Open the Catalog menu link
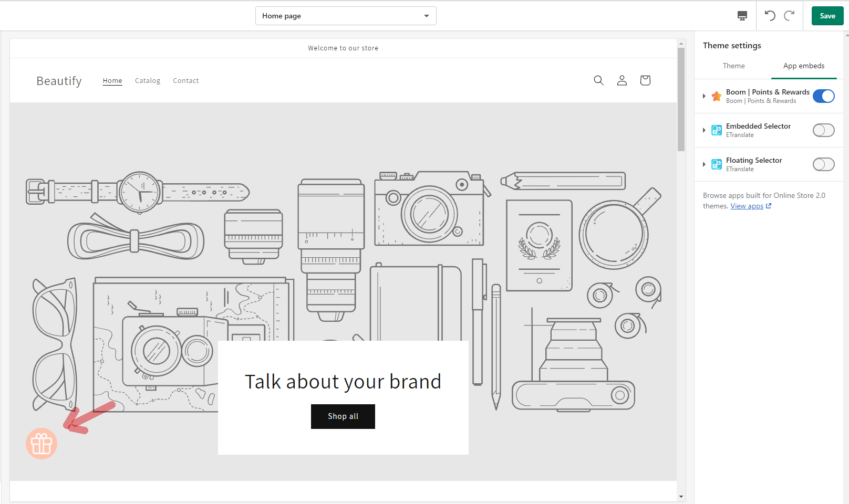 click(x=148, y=81)
